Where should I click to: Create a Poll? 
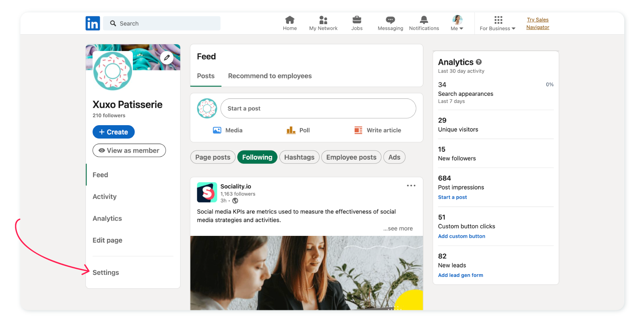click(x=298, y=130)
